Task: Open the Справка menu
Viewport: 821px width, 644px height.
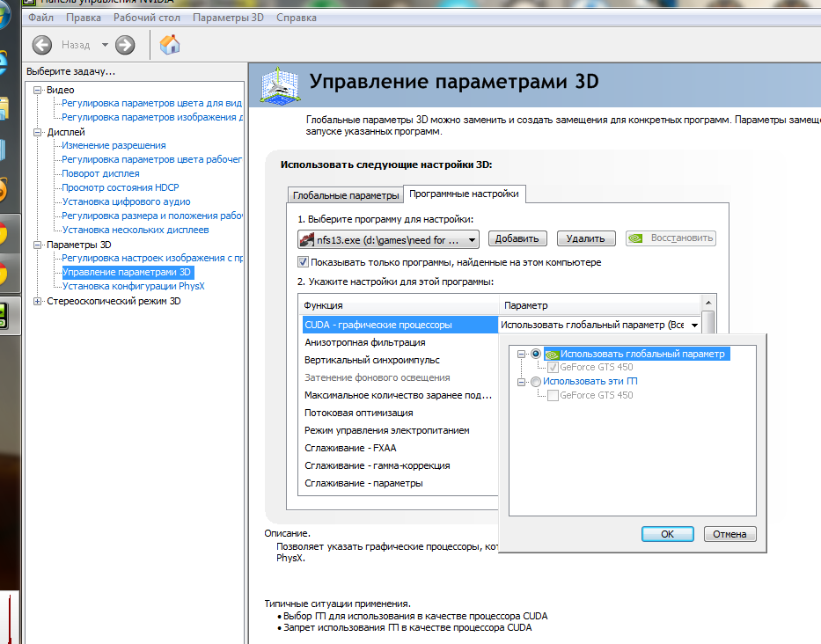Action: pyautogui.click(x=297, y=18)
